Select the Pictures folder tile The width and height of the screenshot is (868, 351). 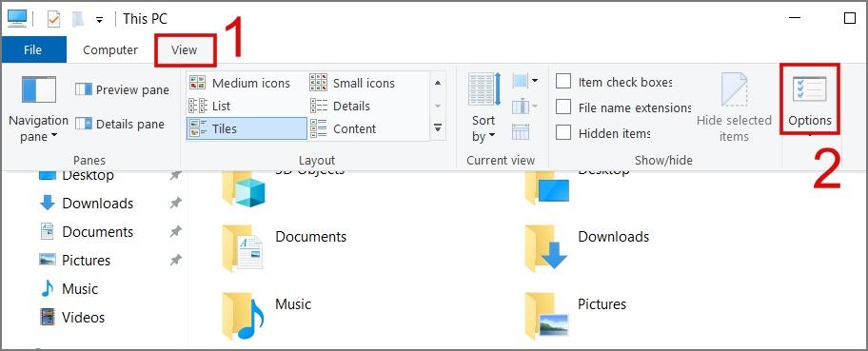(575, 316)
